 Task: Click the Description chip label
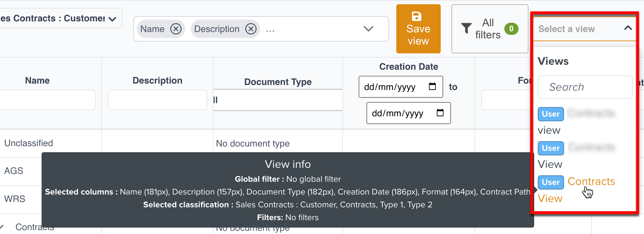click(x=217, y=29)
